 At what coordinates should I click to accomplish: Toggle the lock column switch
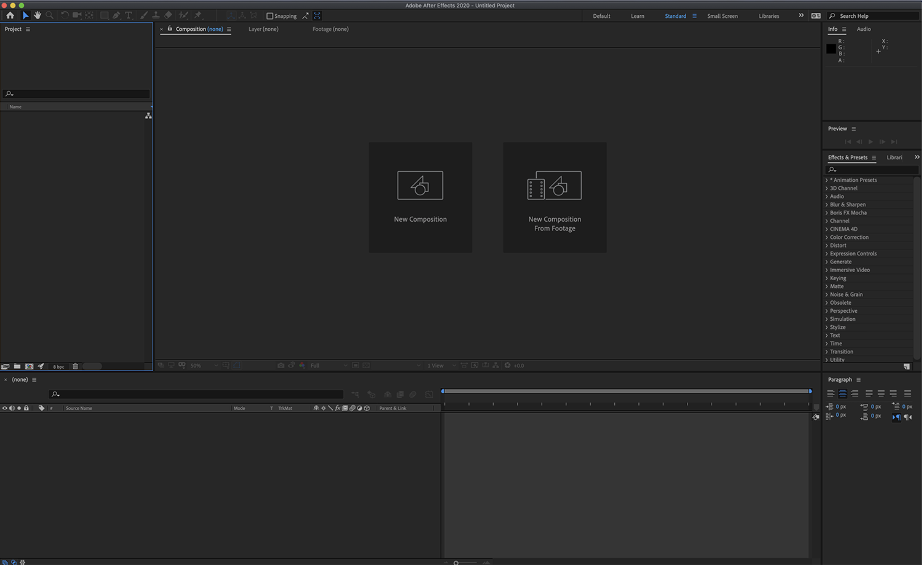click(x=26, y=408)
